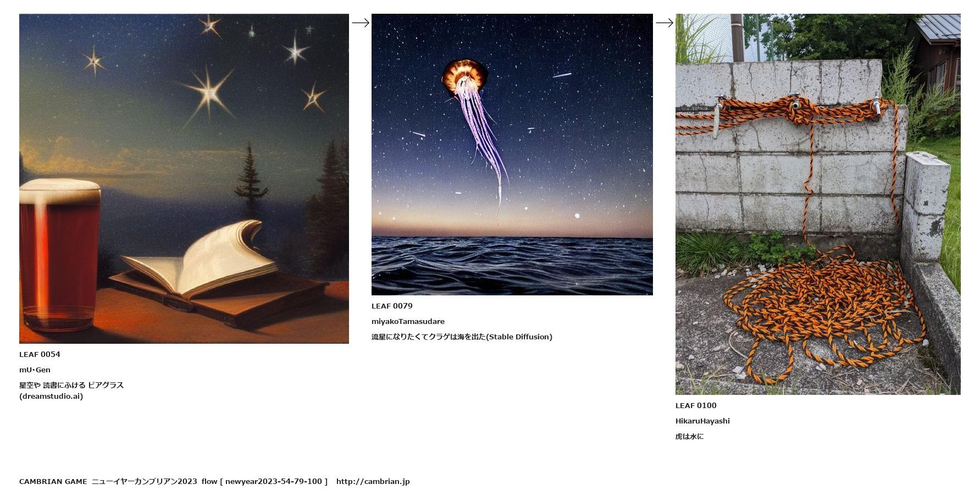Click the LEAF 0054 label

pyautogui.click(x=40, y=354)
